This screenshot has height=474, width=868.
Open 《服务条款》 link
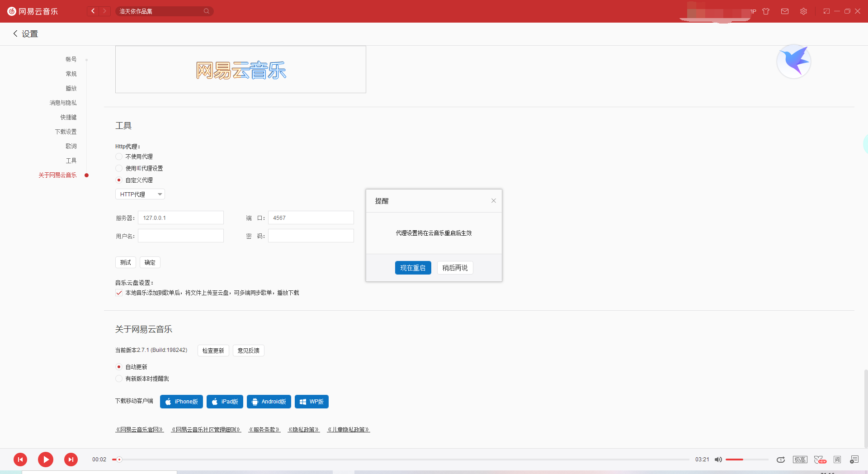[264, 430]
